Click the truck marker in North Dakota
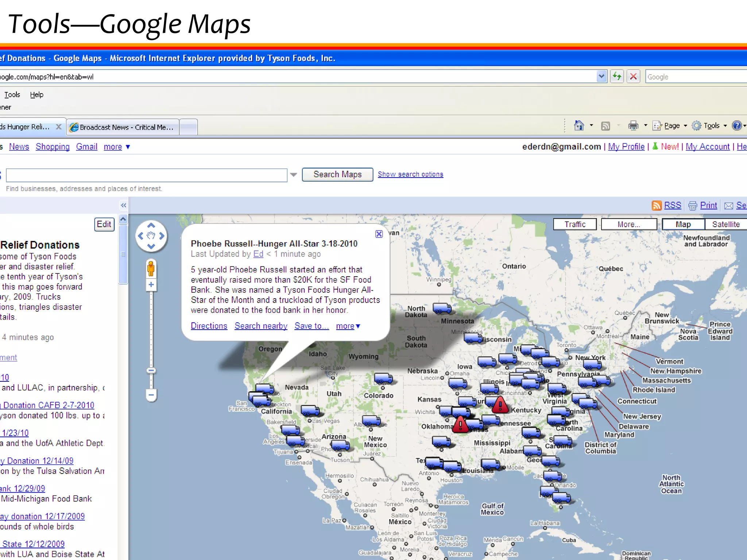The image size is (747, 560). pyautogui.click(x=442, y=309)
